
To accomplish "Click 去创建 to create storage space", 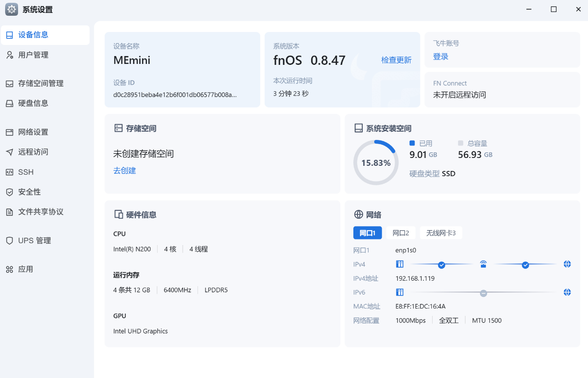I will [124, 170].
